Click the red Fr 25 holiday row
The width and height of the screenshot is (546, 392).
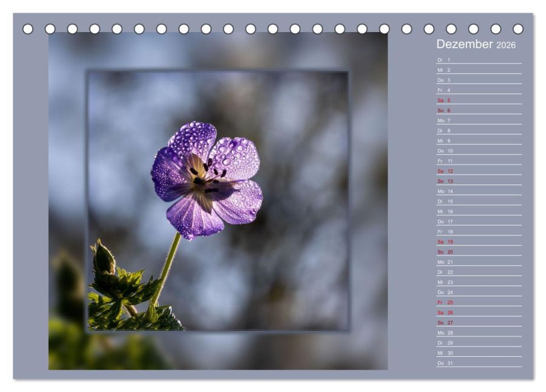(x=478, y=302)
